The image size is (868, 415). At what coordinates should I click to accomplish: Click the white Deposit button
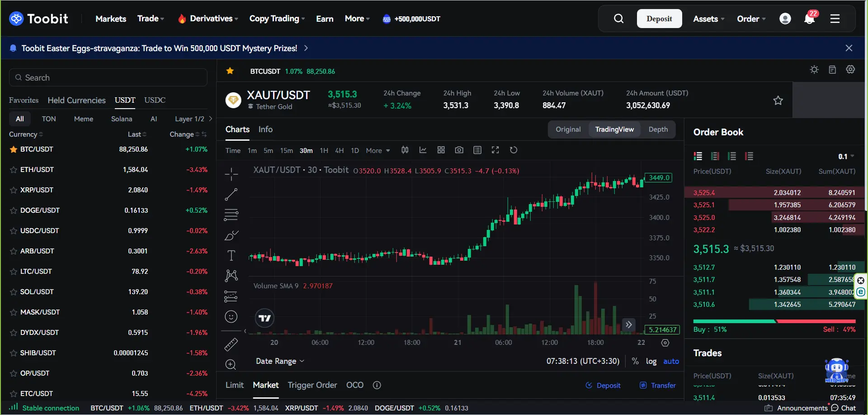coord(659,19)
